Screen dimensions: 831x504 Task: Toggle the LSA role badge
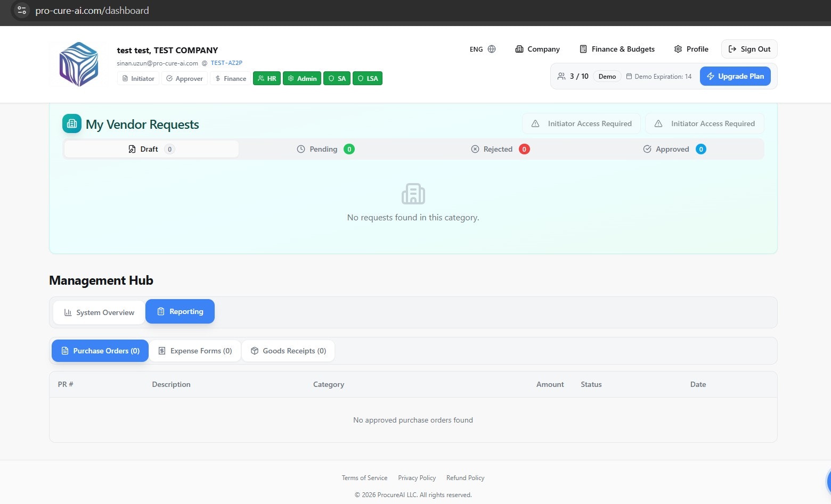pos(368,78)
